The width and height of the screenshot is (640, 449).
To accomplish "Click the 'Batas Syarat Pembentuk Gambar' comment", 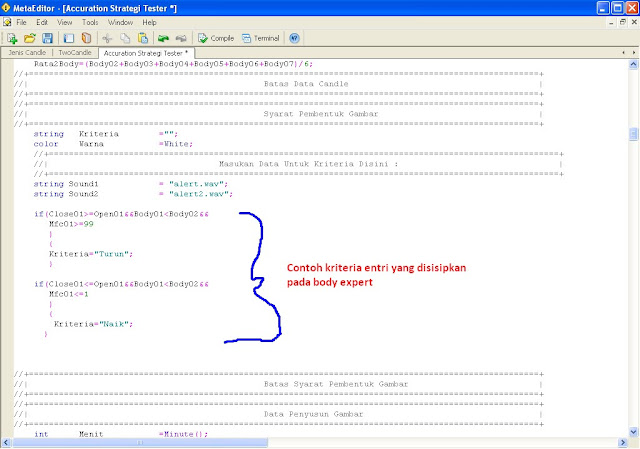I will [x=336, y=384].
